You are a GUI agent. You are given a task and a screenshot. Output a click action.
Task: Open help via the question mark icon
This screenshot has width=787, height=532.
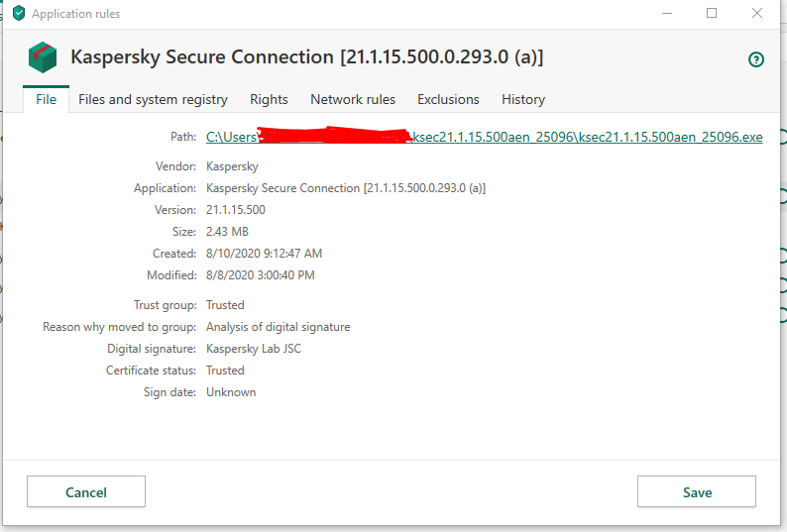[756, 59]
